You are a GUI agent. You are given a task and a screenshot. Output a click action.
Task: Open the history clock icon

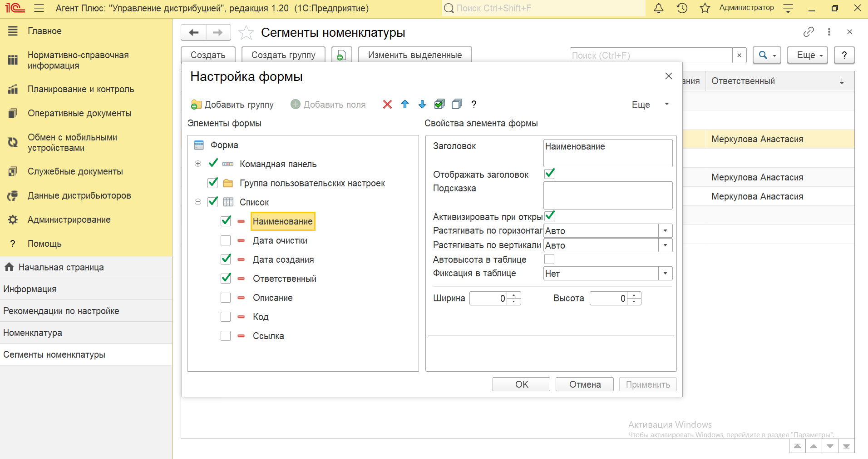pos(682,8)
